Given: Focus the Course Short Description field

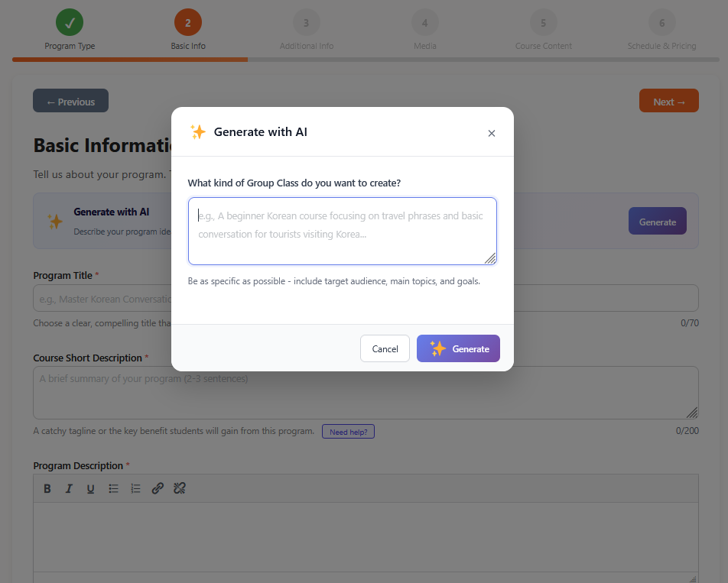Looking at the screenshot, I should click(x=366, y=392).
